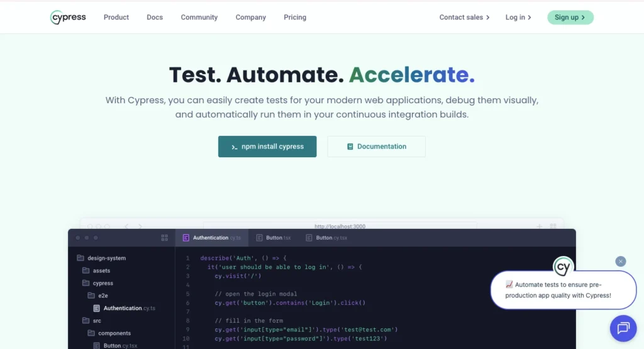Click the Cy avatar above chat message

pyautogui.click(x=563, y=267)
